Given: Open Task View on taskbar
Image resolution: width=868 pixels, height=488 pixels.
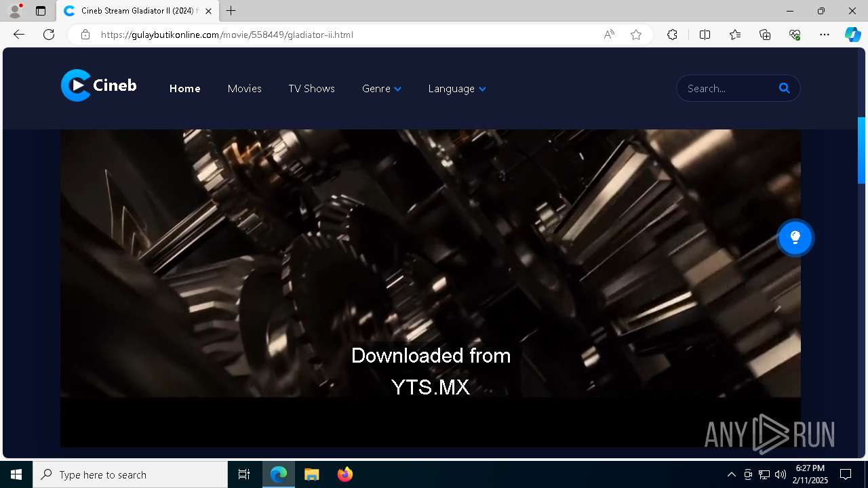Looking at the screenshot, I should pyautogui.click(x=244, y=474).
